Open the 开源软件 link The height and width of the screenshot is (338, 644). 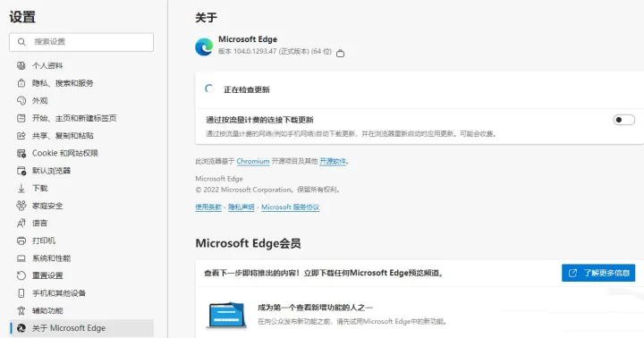coord(333,161)
